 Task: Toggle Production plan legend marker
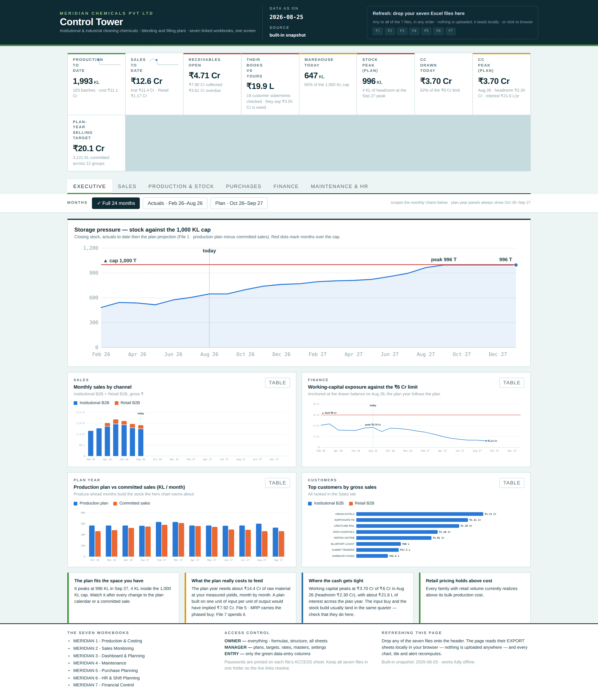point(76,503)
